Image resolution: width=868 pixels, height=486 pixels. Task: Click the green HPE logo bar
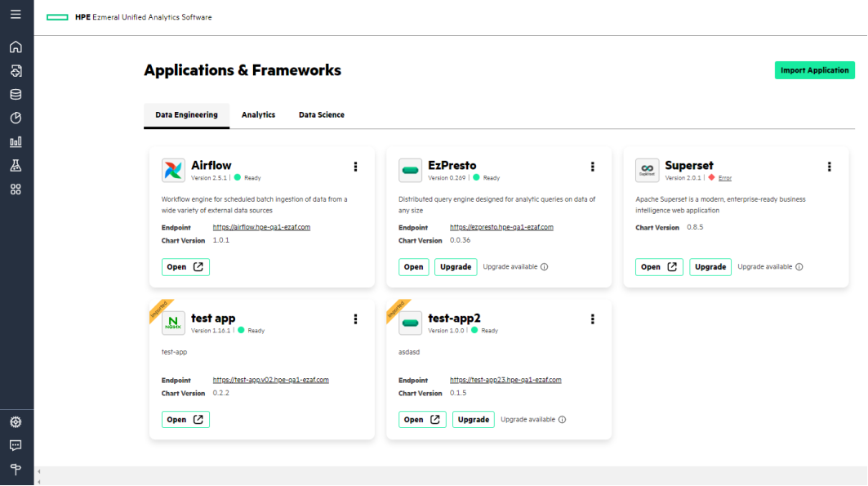coord(56,16)
